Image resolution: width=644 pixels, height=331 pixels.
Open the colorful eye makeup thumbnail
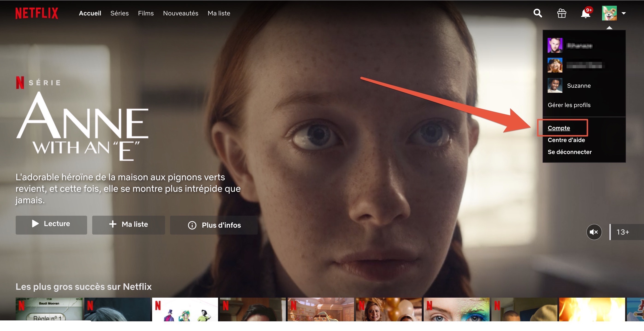(457, 309)
